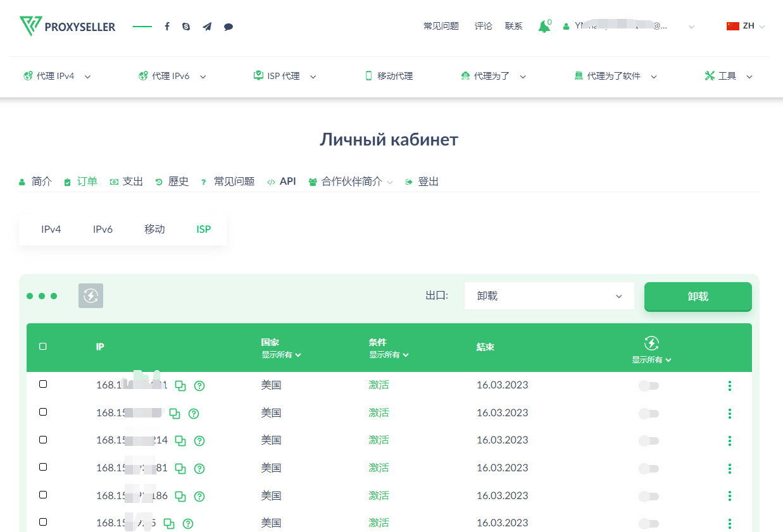Copy the first row IP address

point(180,386)
